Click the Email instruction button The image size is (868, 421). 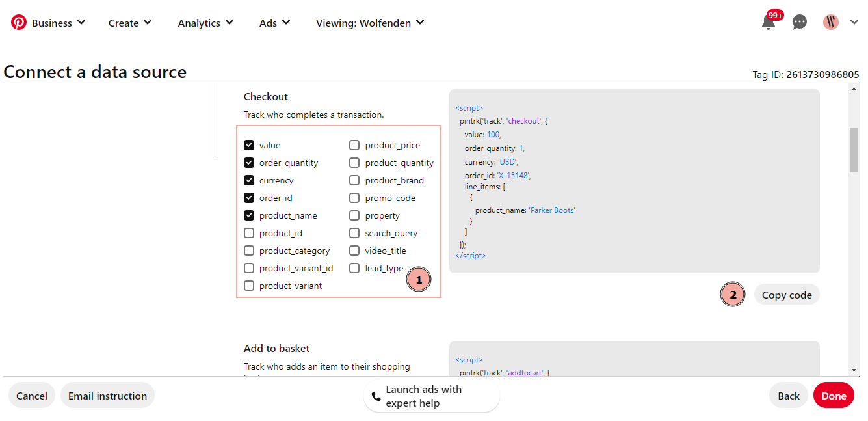click(x=107, y=396)
